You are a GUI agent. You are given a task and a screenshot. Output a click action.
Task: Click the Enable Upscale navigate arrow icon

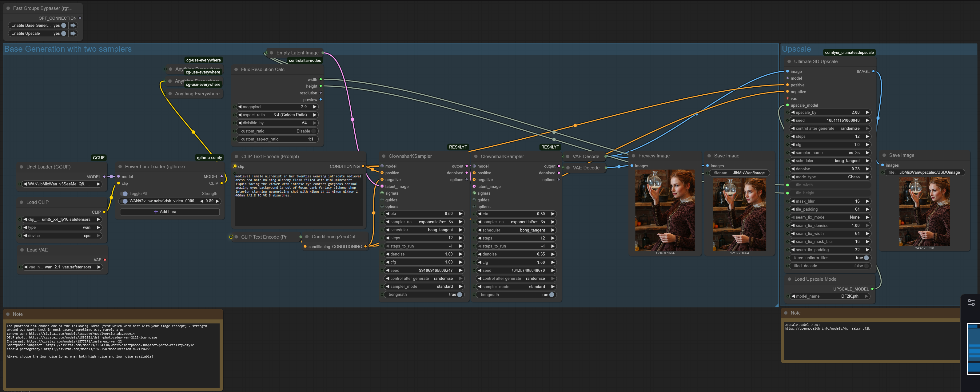[x=73, y=34]
